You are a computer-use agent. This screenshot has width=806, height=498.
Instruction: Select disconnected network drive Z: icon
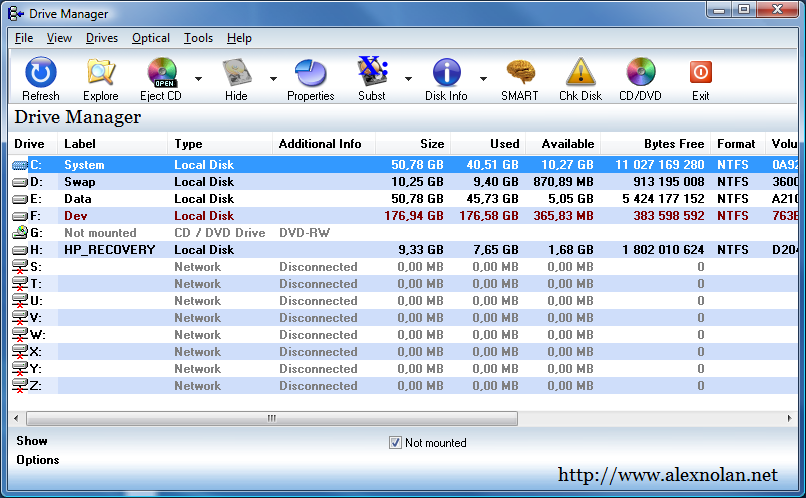20,385
